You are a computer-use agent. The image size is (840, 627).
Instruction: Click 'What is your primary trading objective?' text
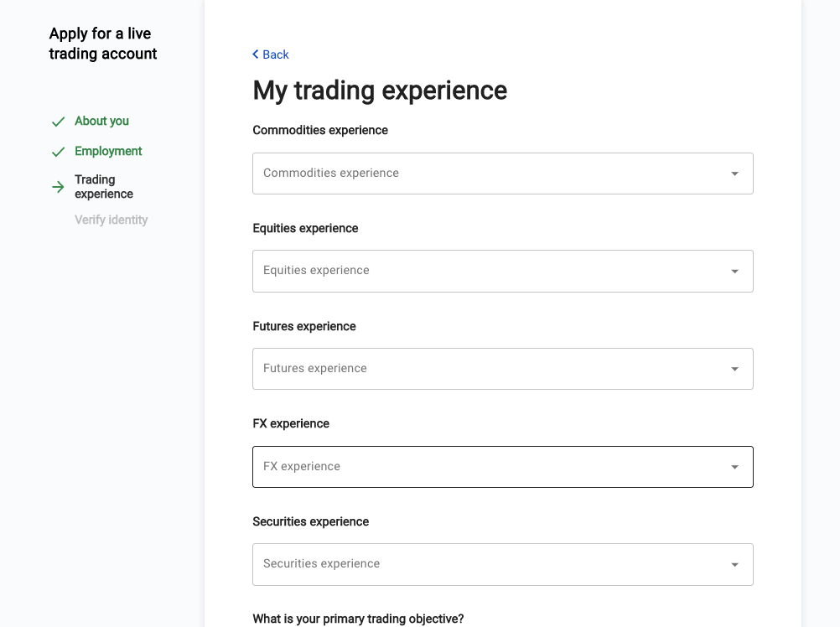tap(359, 619)
